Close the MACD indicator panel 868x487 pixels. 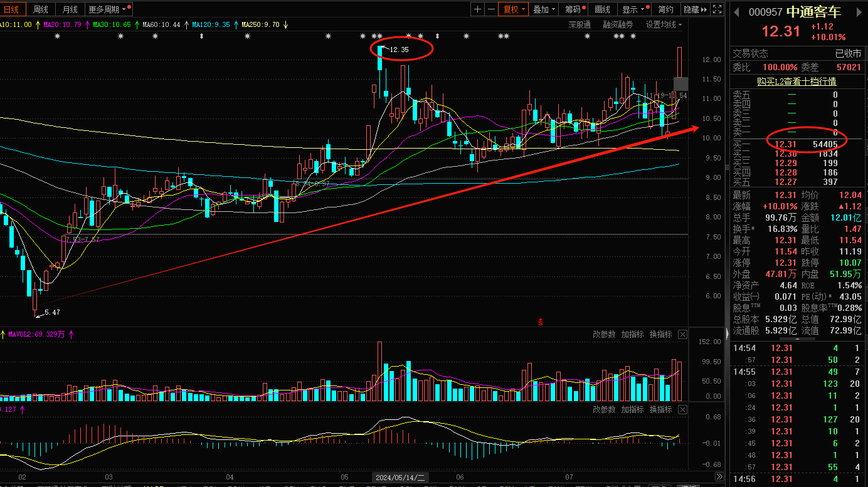pyautogui.click(x=682, y=409)
